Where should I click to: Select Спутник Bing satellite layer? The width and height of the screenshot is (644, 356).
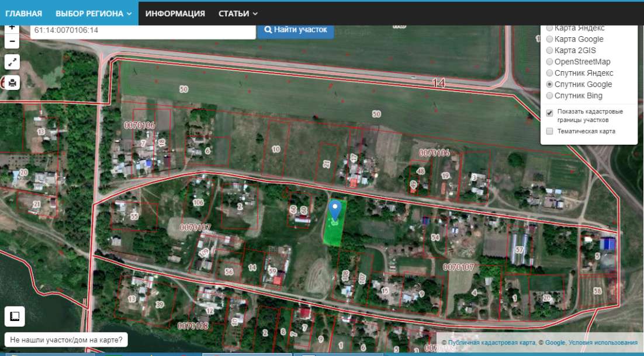[x=549, y=96]
